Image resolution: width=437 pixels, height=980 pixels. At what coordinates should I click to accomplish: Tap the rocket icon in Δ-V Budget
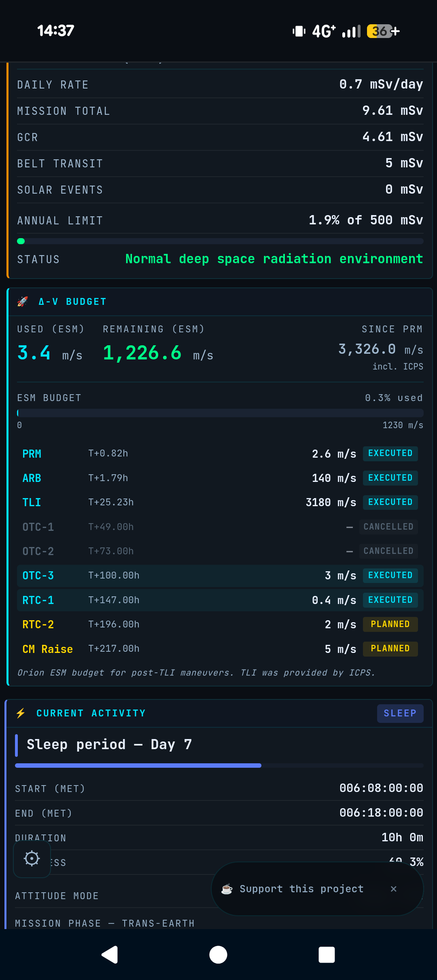point(23,302)
